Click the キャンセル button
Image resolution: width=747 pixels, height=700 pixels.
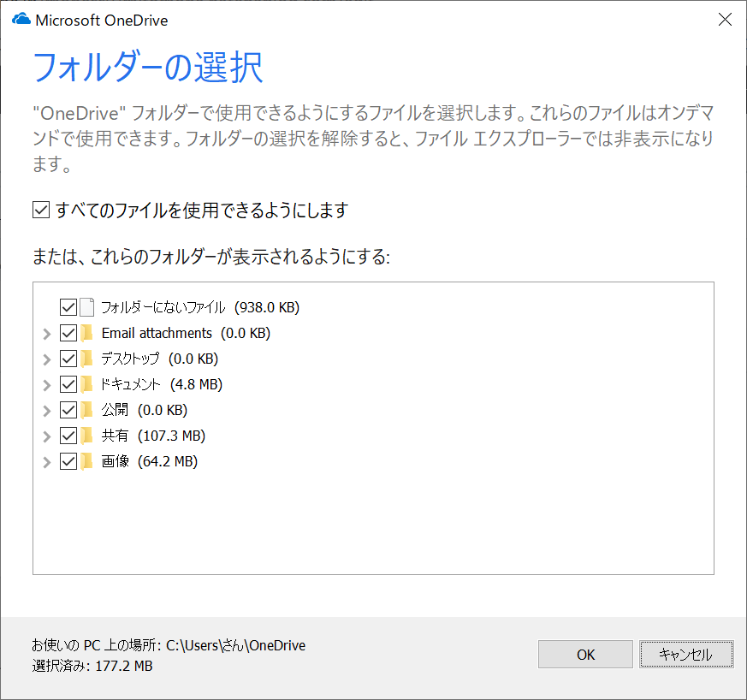coord(686,655)
